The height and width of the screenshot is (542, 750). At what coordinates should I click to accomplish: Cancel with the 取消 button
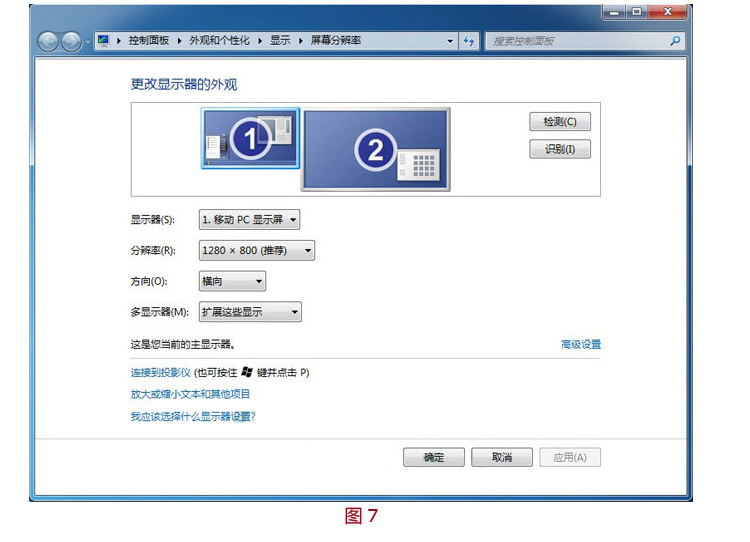click(502, 457)
